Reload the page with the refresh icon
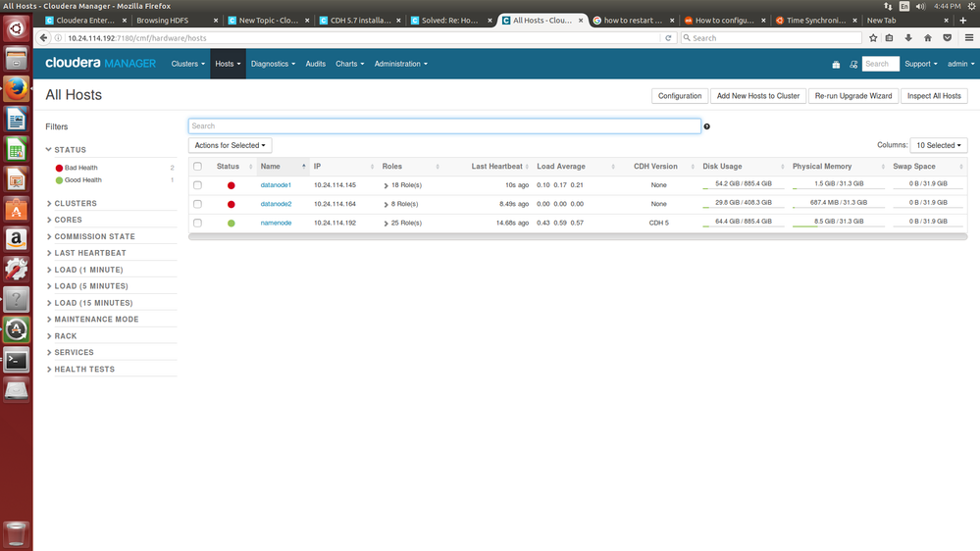Image resolution: width=980 pixels, height=551 pixels. (x=668, y=38)
